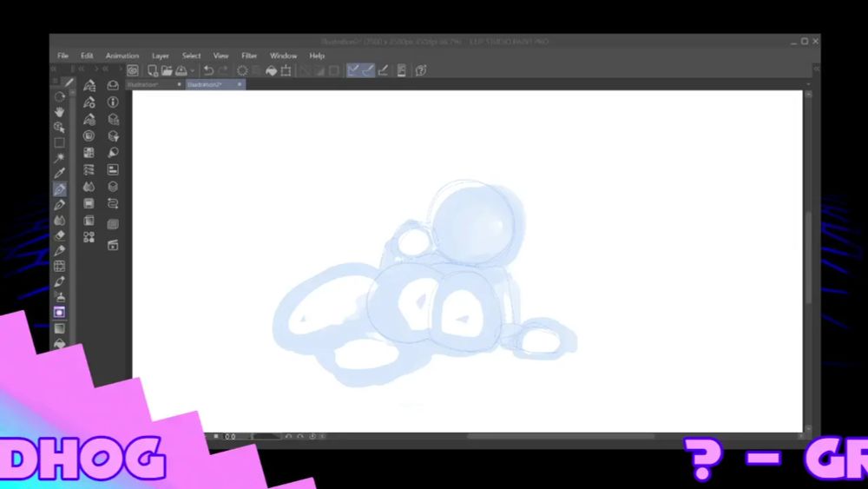The height and width of the screenshot is (489, 868).
Task: Open the Select menu
Action: [x=192, y=56]
